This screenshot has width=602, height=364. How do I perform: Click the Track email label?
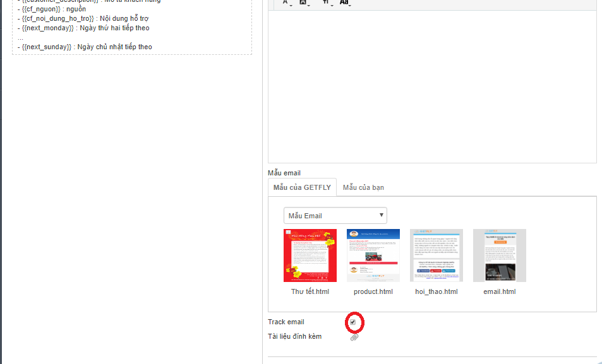click(286, 322)
